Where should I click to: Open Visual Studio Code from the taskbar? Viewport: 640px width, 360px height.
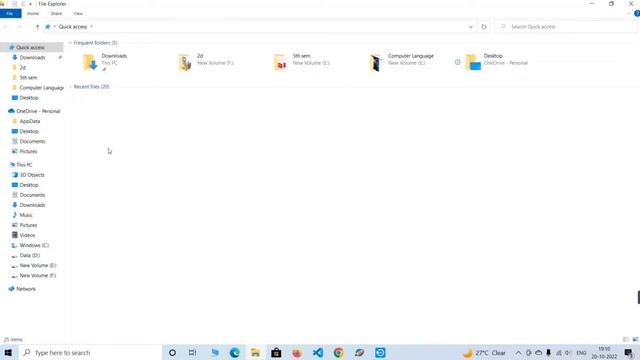318,353
